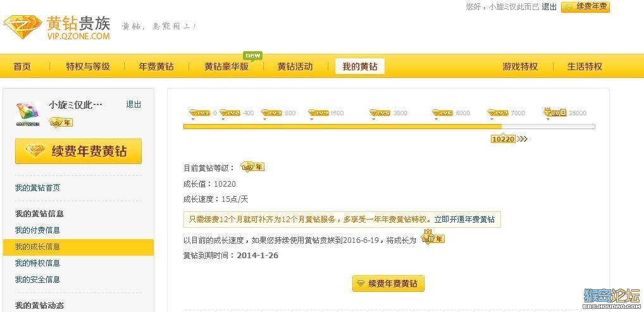Click the expiry date 2014-1-26
Image resolution: width=644 pixels, height=312 pixels.
click(257, 255)
